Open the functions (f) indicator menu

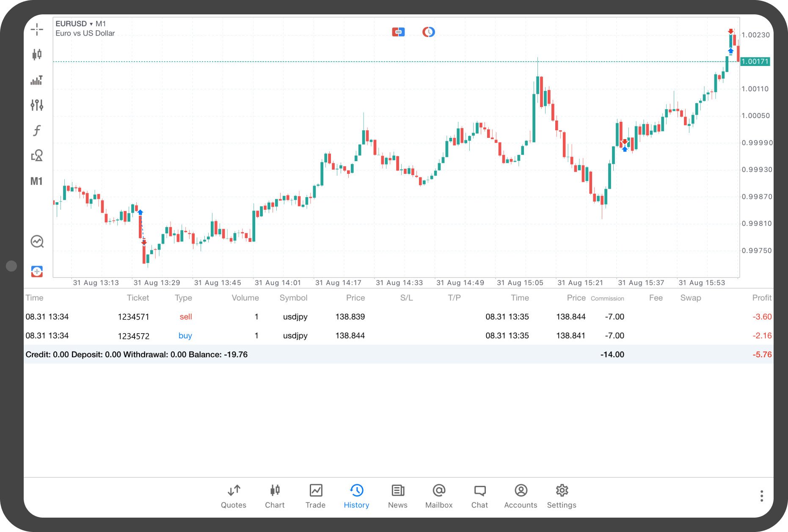pos(37,130)
